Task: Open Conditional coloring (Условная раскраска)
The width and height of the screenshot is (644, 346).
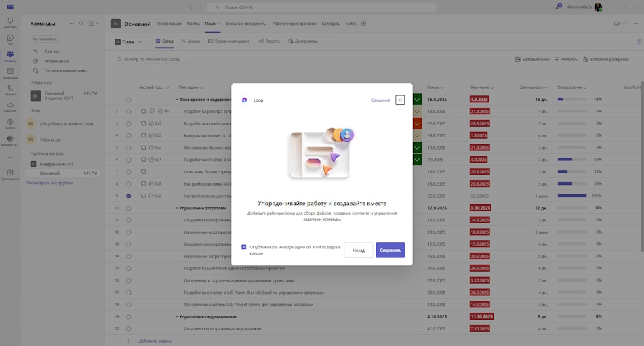Action: 606,59
